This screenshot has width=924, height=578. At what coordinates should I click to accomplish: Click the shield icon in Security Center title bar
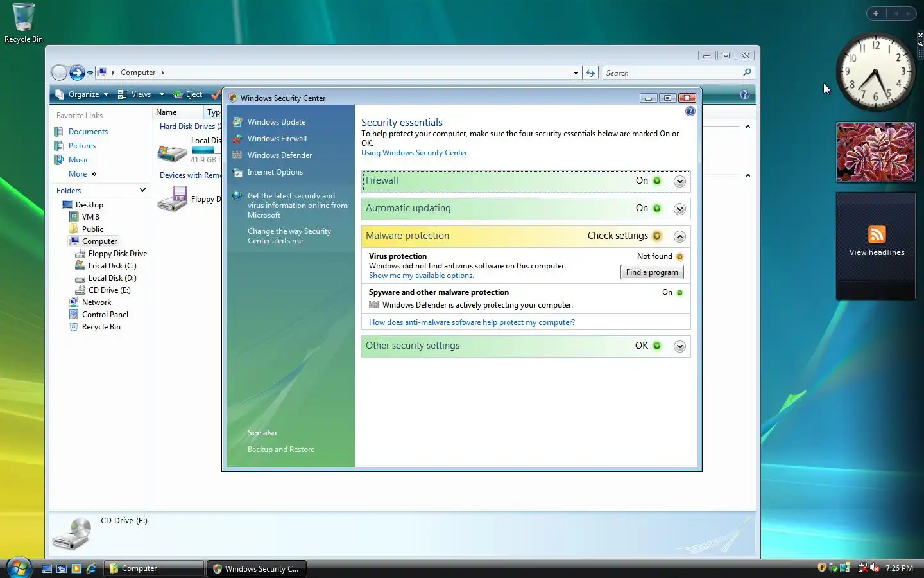pyautogui.click(x=233, y=98)
